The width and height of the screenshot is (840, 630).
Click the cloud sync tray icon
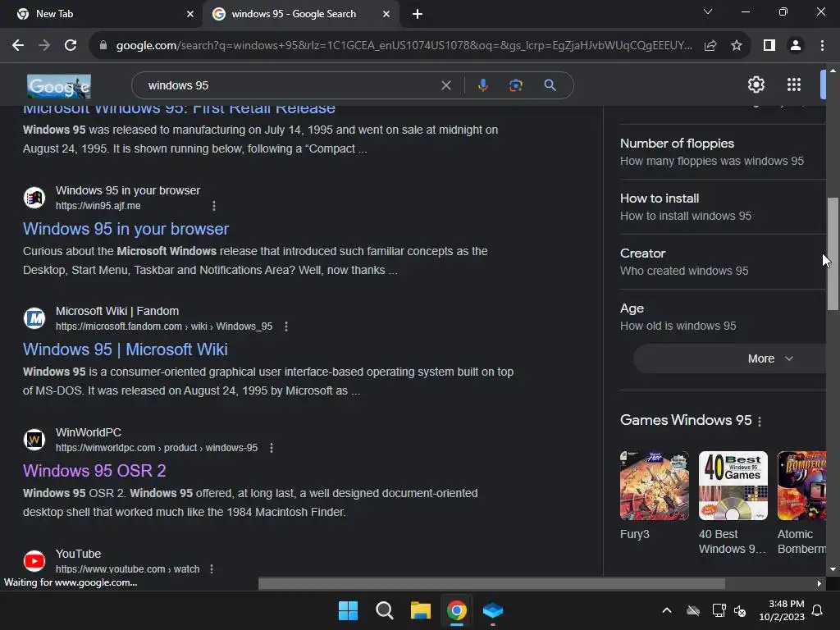[x=692, y=610]
